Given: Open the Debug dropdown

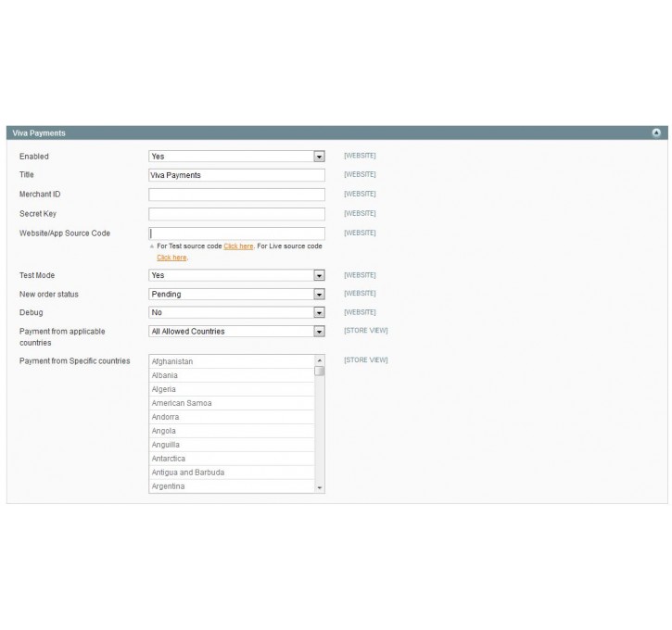Looking at the screenshot, I should pos(236,312).
